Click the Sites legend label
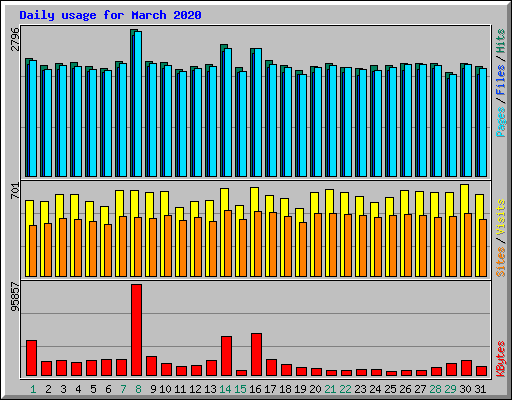The width and height of the screenshot is (512, 400). [501, 262]
